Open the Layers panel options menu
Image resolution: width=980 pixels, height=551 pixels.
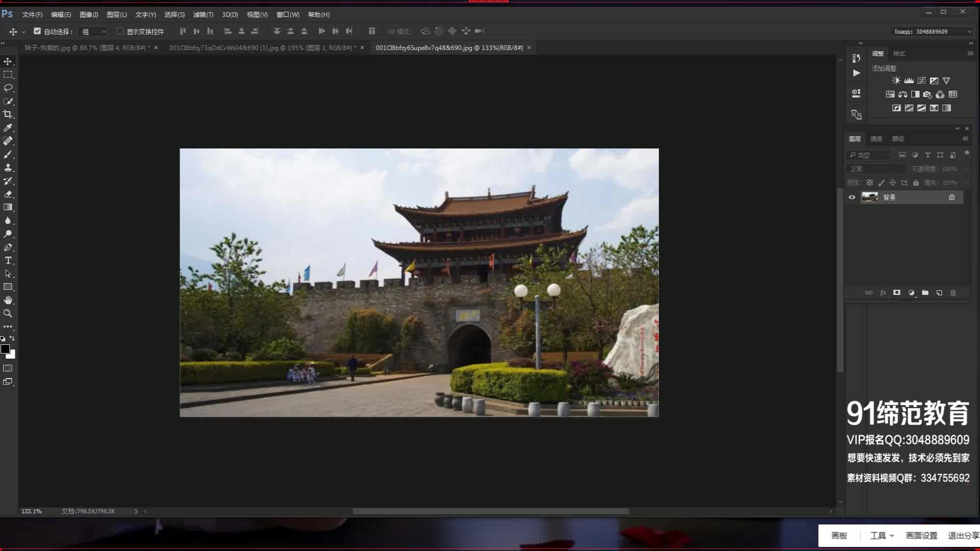click(x=965, y=139)
